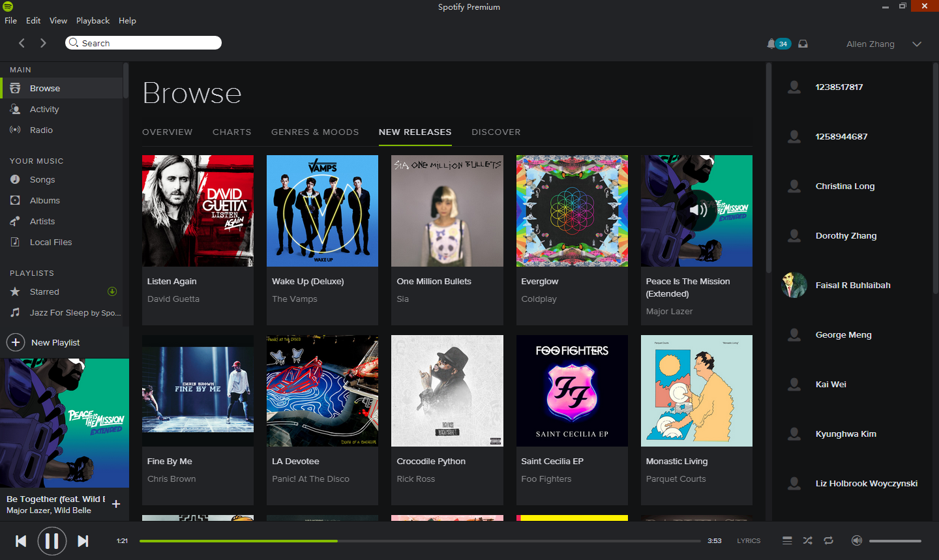
Task: Skip to the previous track
Action: (21, 541)
